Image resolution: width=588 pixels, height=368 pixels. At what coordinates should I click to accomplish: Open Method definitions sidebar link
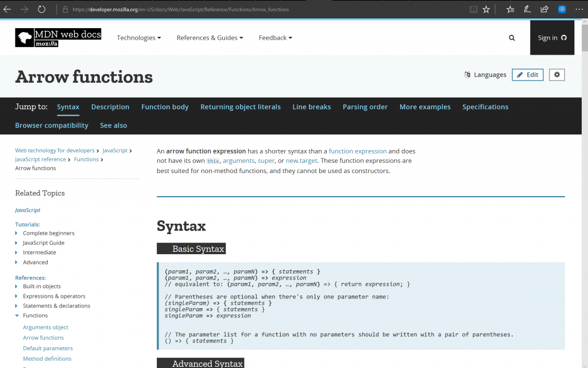click(47, 359)
